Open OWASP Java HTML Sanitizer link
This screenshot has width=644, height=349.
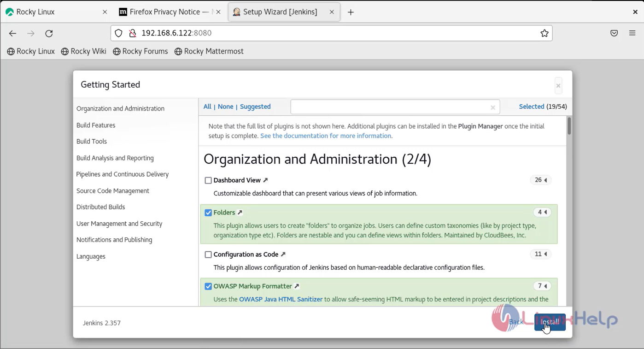(281, 299)
